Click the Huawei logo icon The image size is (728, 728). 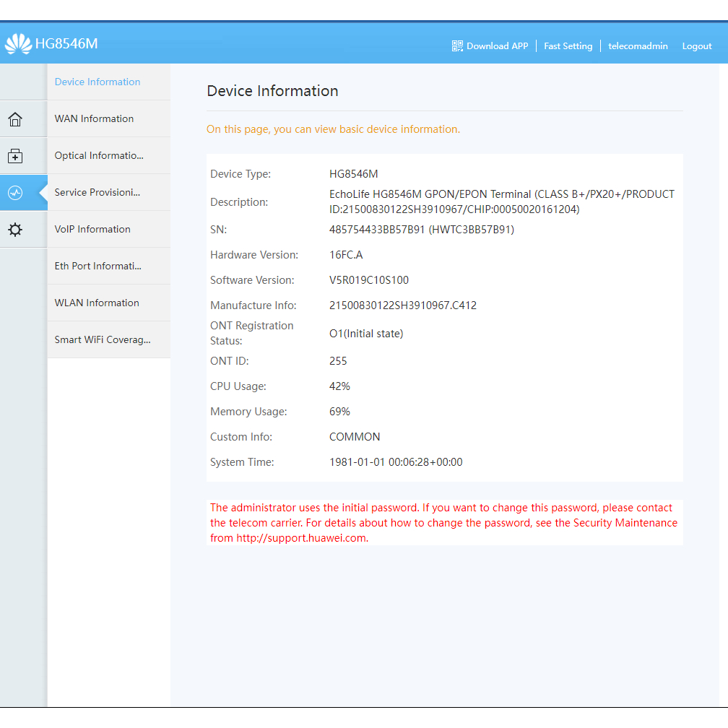pyautogui.click(x=18, y=44)
